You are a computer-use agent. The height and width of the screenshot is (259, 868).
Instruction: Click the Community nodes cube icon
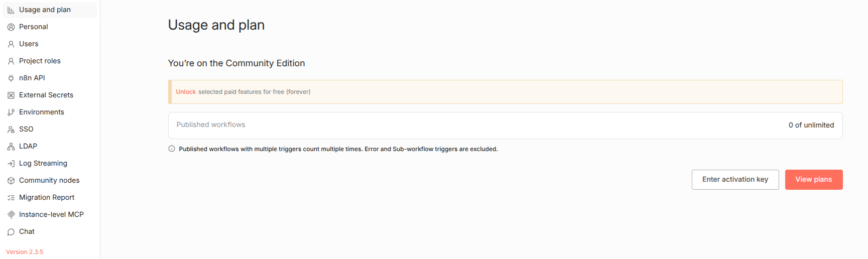(11, 181)
